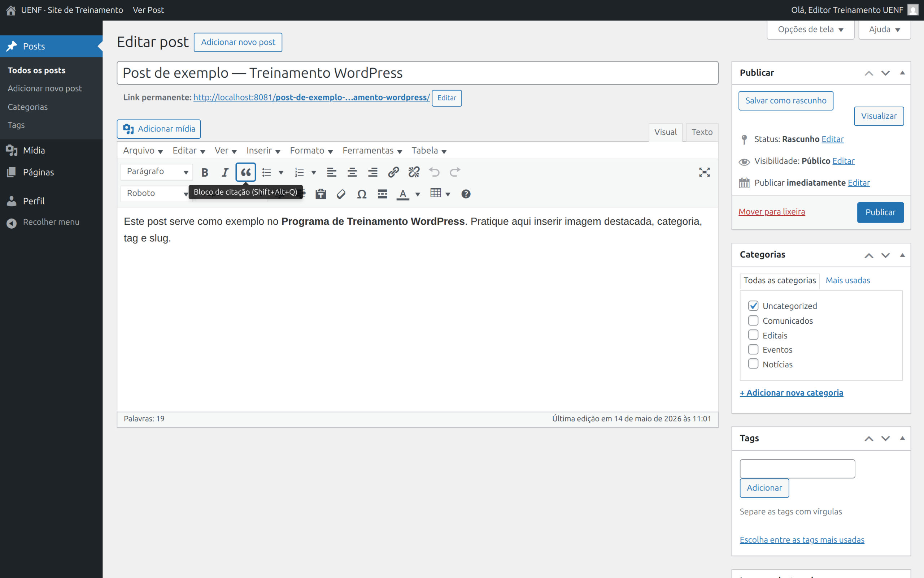Collapse the sidebar with Recolher menu

pos(51,222)
